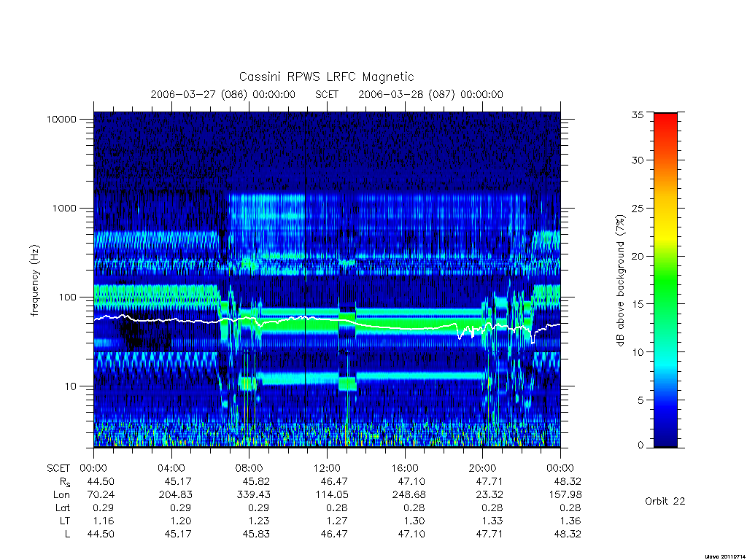Click LT value '1.33'
The height and width of the screenshot is (560, 747).
(492, 521)
